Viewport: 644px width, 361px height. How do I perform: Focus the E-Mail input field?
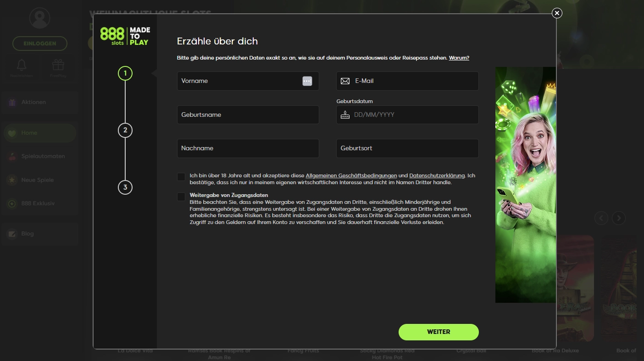tap(407, 81)
